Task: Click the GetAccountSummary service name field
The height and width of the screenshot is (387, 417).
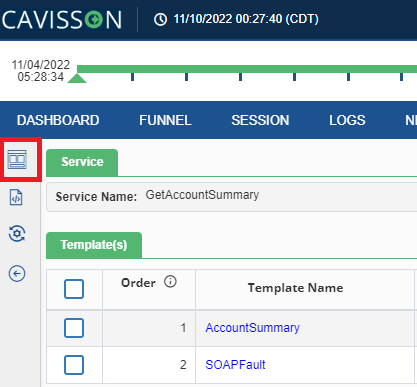Action: (x=202, y=195)
